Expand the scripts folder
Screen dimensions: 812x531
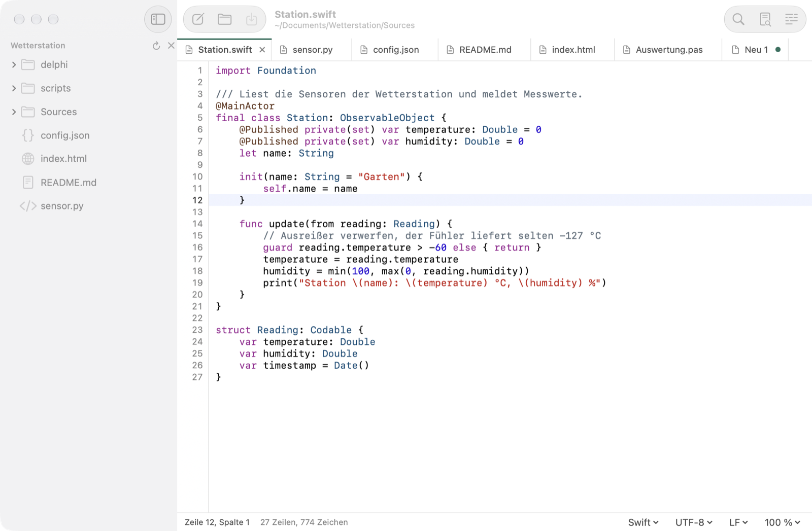coord(14,88)
